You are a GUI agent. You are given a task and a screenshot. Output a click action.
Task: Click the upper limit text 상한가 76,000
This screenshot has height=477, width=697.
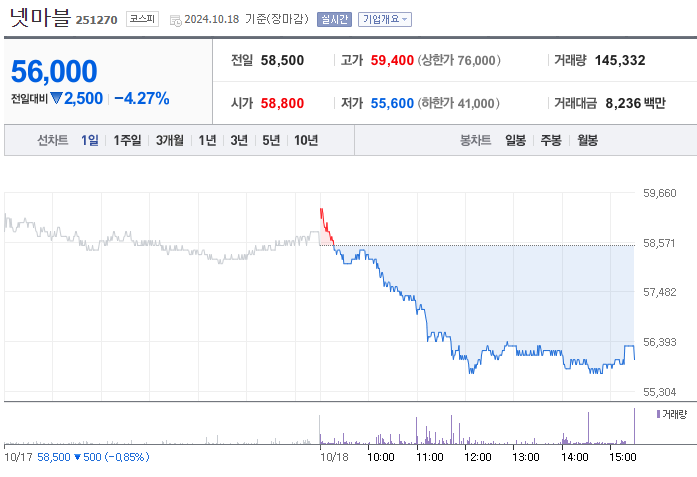click(459, 60)
